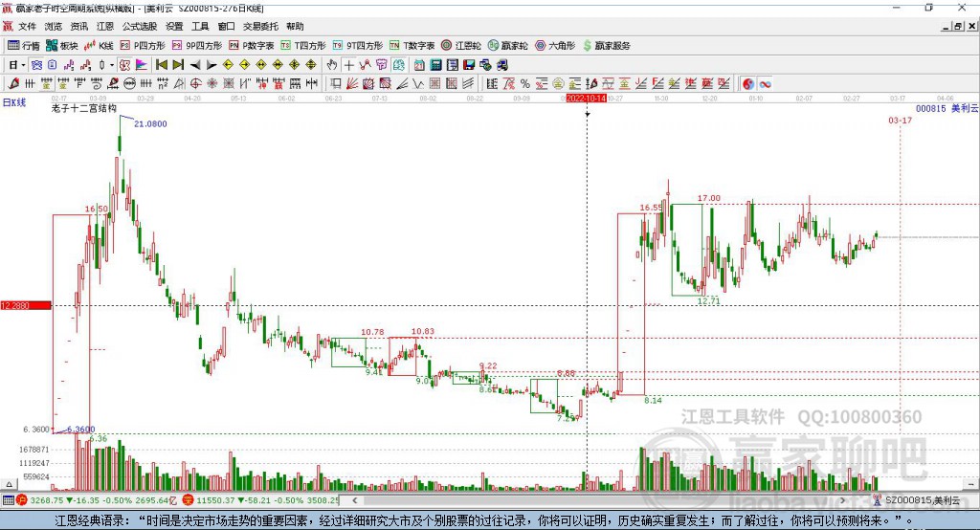Click the floppy disk save icon

click(469, 65)
